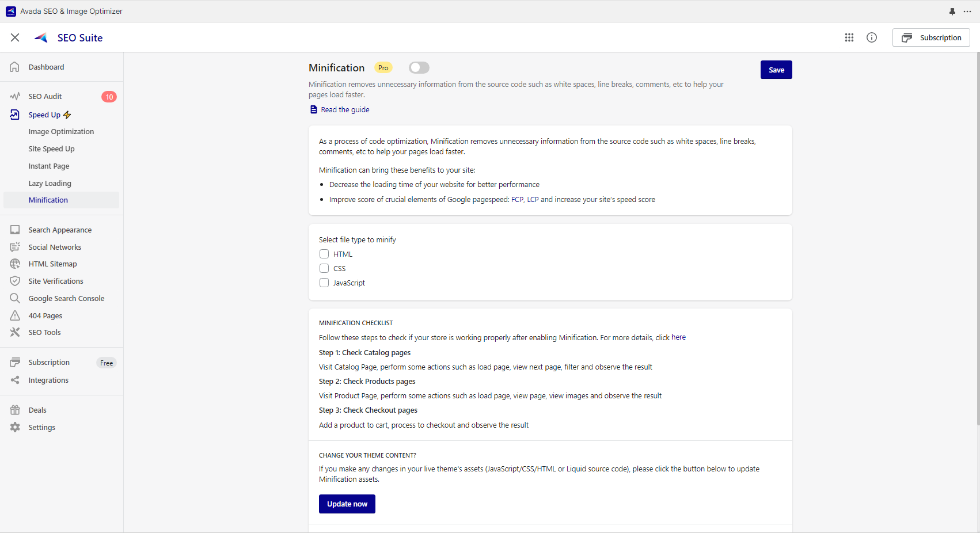
Task: Go to Image Optimization submenu
Action: [x=62, y=131]
